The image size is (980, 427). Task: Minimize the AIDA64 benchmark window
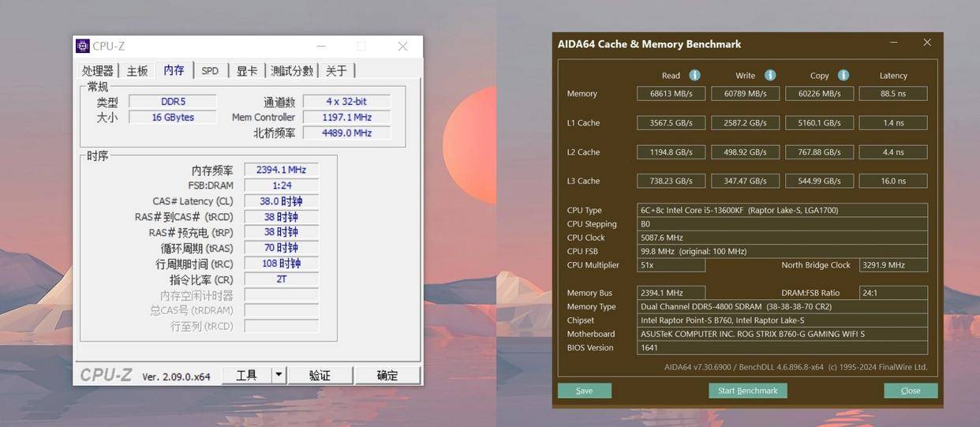coord(893,43)
